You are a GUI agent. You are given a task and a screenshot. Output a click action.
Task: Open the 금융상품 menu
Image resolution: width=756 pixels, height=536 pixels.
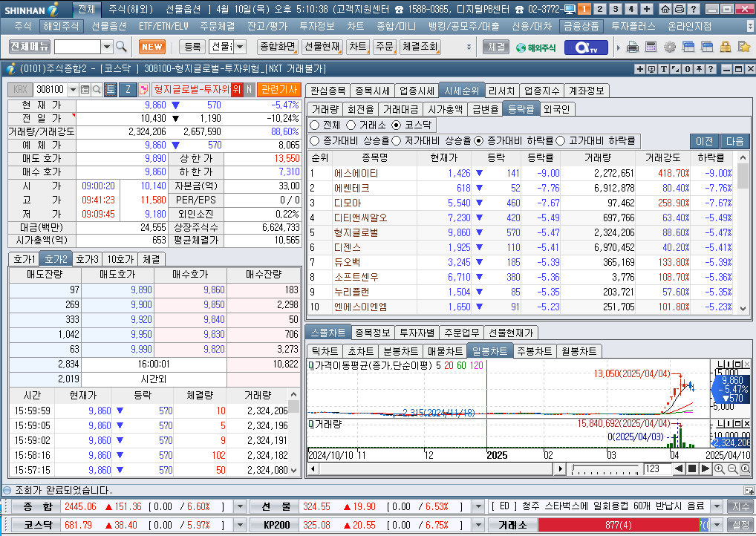point(581,27)
